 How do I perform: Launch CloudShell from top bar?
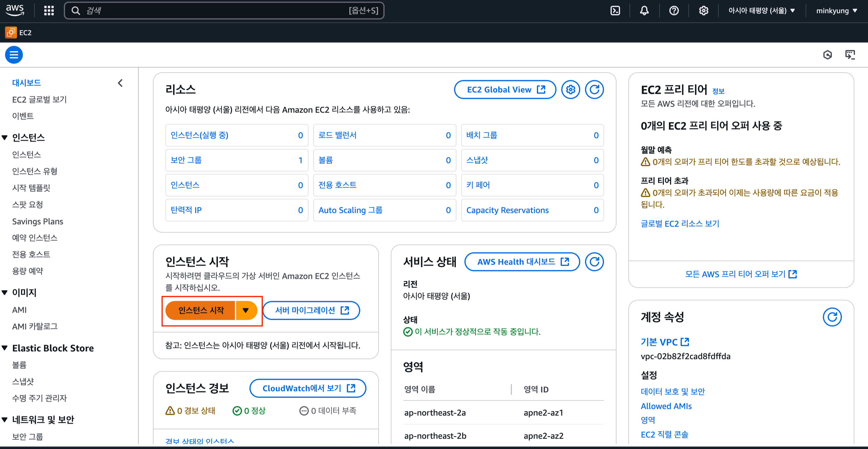click(x=615, y=11)
